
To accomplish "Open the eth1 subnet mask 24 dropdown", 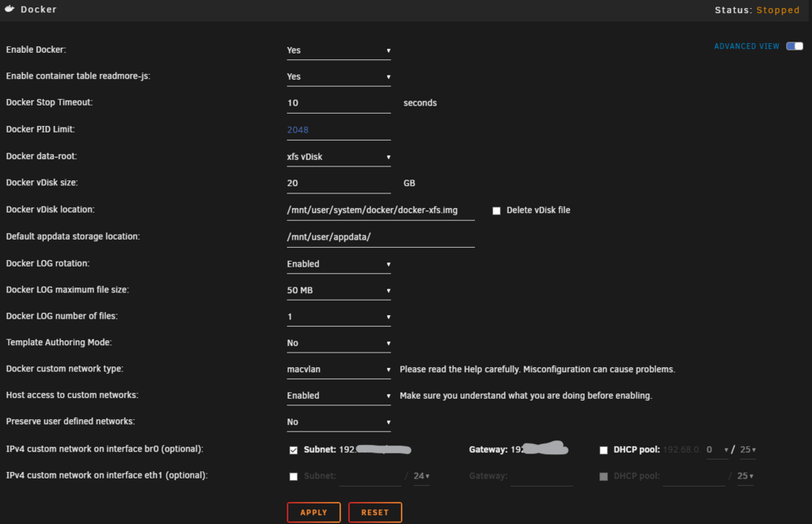I will (x=421, y=476).
